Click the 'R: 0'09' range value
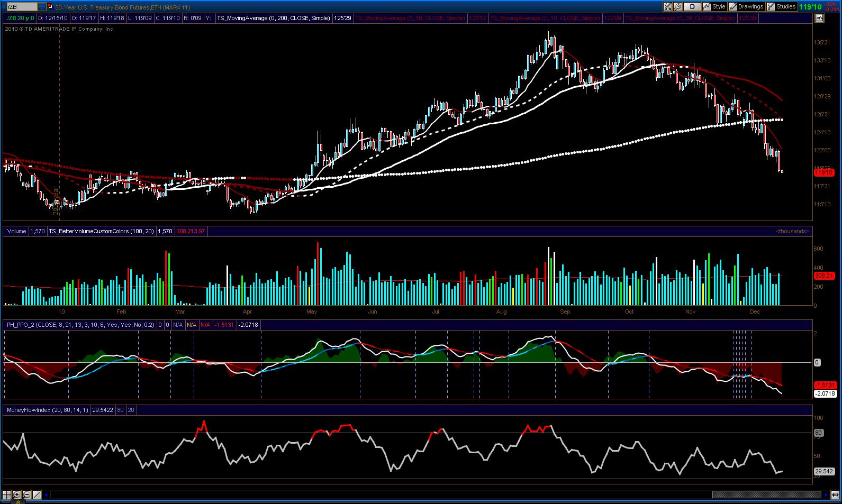 tap(193, 18)
